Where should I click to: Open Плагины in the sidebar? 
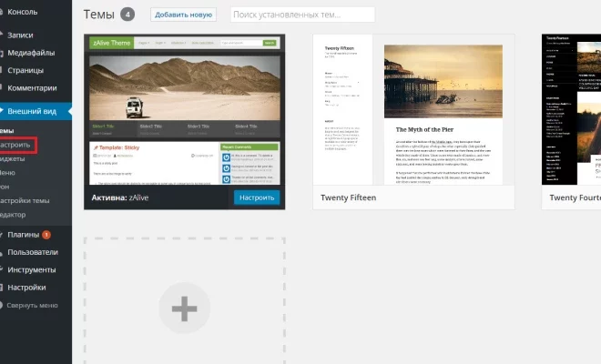point(24,235)
